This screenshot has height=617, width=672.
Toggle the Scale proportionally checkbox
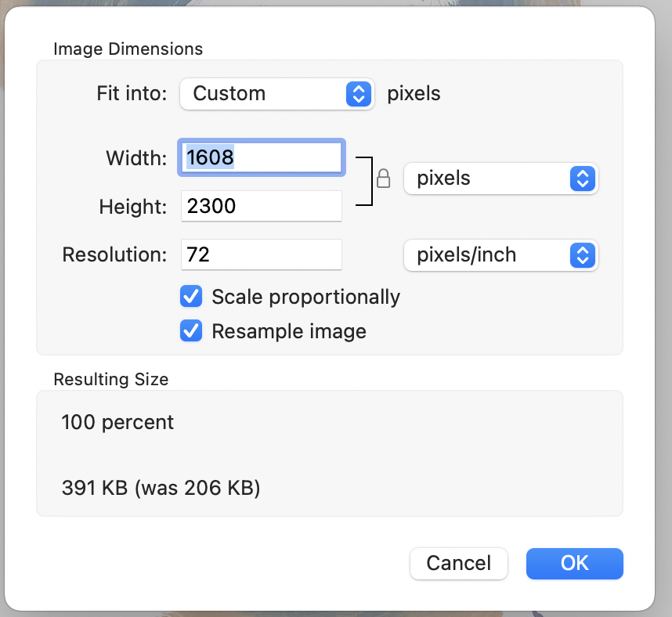[191, 297]
